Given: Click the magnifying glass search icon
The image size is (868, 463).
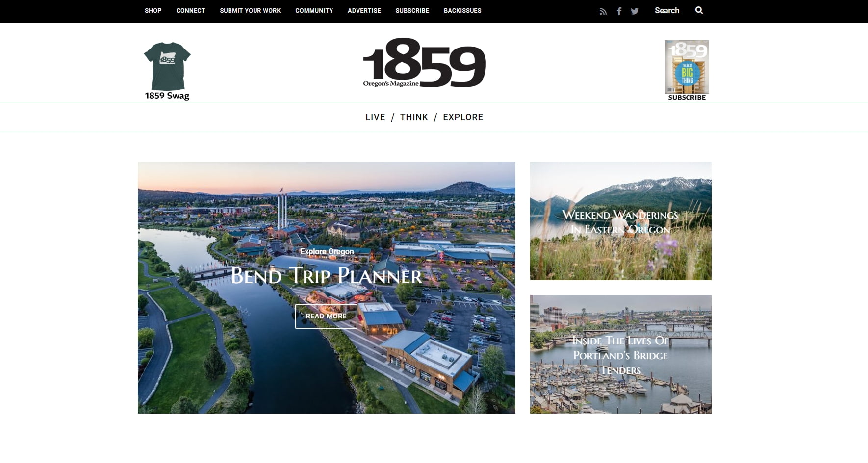Looking at the screenshot, I should (699, 10).
